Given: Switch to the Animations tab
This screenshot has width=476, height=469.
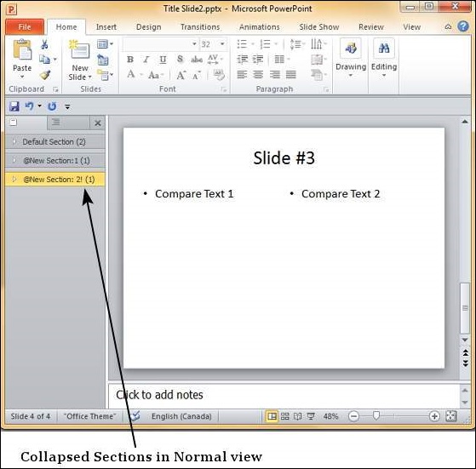Looking at the screenshot, I should pyautogui.click(x=259, y=27).
